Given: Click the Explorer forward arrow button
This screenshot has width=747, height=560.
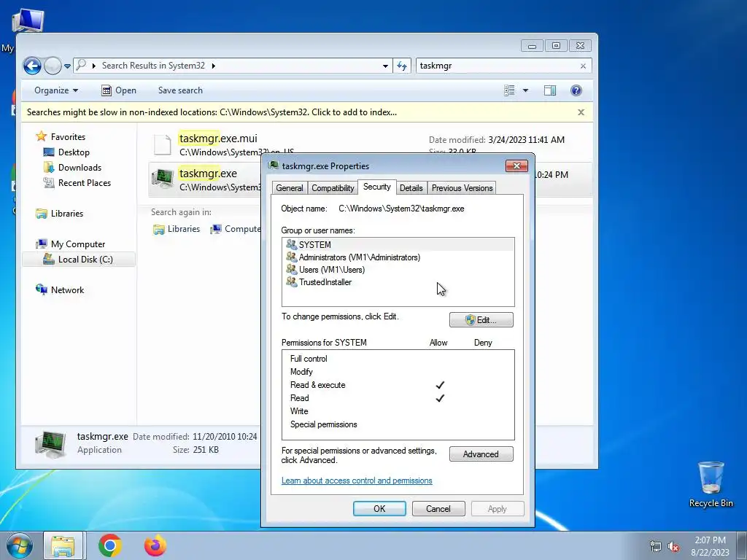Looking at the screenshot, I should pyautogui.click(x=53, y=66).
